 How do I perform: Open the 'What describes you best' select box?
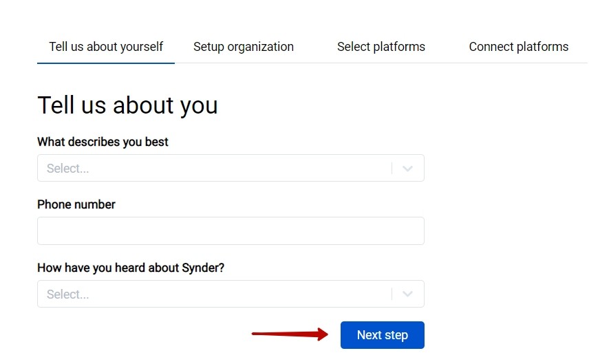[x=231, y=168]
